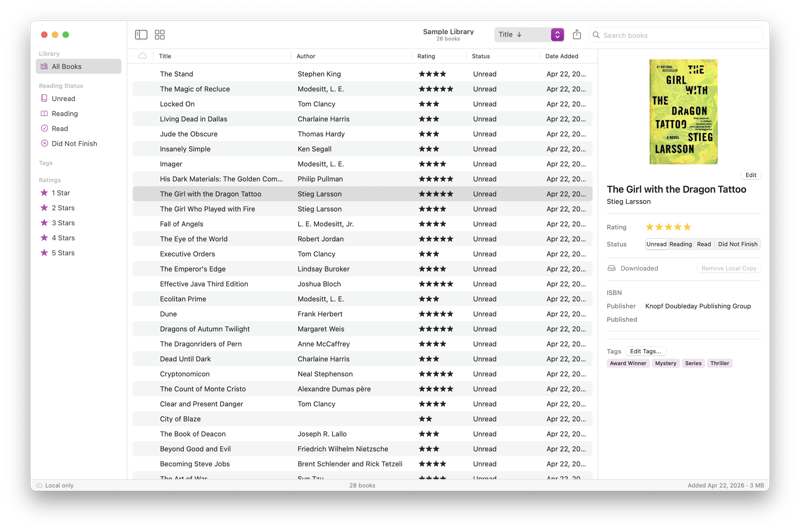Click the Thriller tag

tap(719, 363)
